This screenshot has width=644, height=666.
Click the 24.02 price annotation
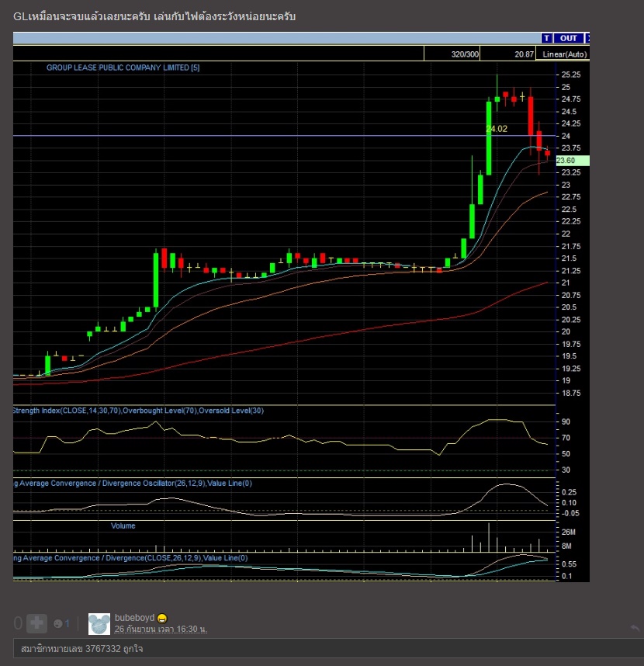(497, 129)
